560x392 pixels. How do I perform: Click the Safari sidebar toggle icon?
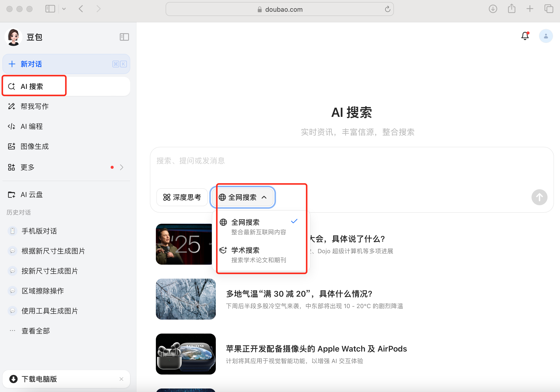click(x=50, y=9)
